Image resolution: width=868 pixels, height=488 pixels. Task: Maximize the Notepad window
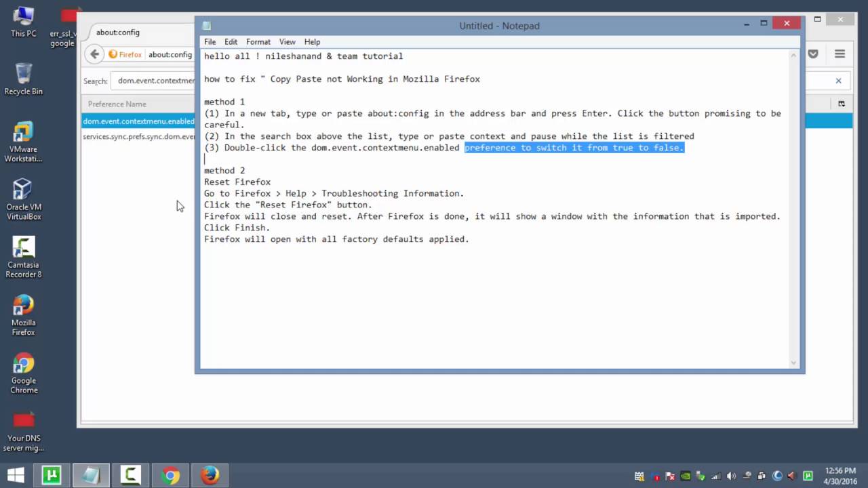(764, 23)
